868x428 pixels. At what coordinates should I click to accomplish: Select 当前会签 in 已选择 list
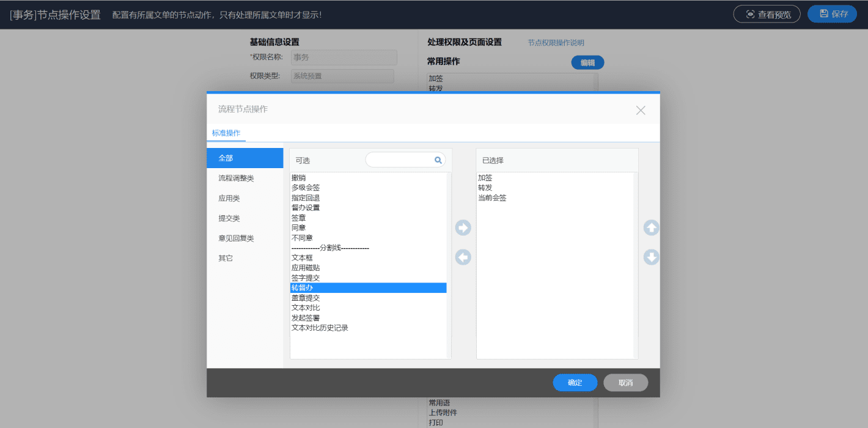coord(555,197)
